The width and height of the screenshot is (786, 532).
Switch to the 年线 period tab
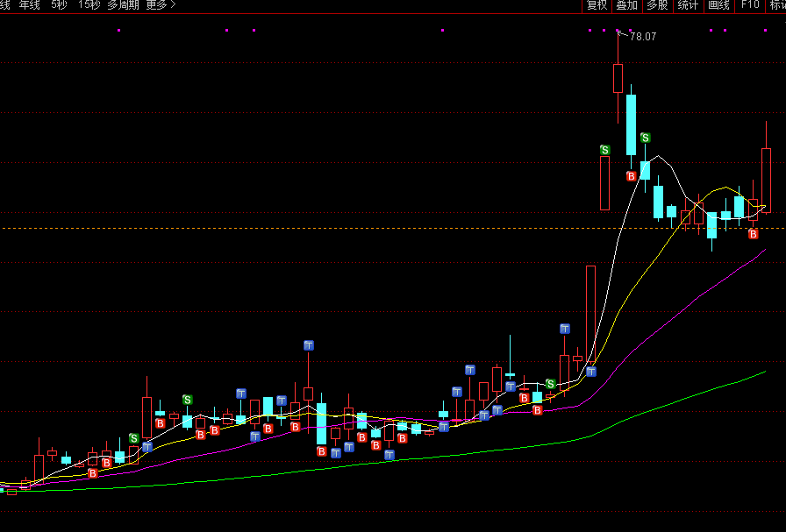pyautogui.click(x=29, y=5)
